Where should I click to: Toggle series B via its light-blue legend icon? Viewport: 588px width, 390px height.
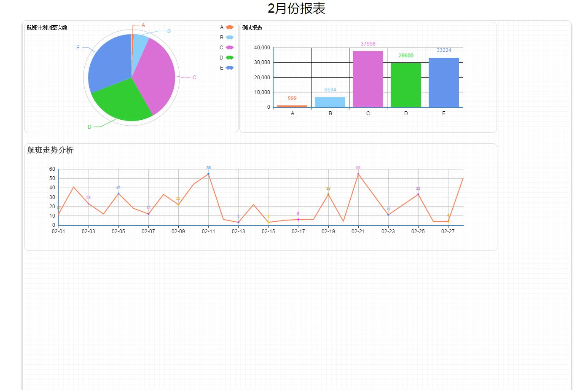pos(230,38)
